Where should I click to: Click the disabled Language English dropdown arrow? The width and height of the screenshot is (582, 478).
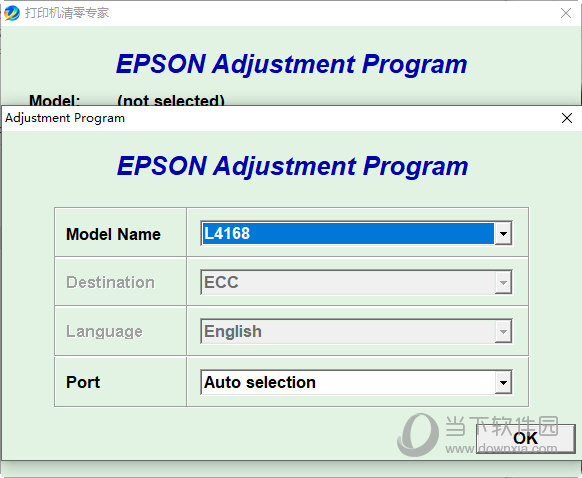click(x=503, y=331)
